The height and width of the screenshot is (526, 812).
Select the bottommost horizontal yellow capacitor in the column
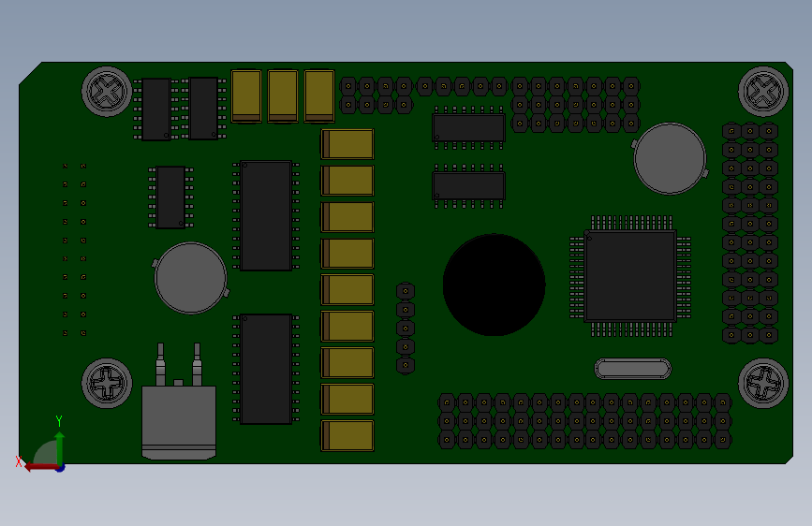coord(347,435)
